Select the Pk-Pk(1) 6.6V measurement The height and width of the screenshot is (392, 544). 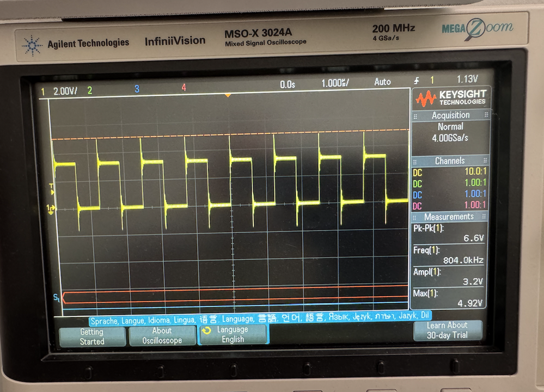click(x=448, y=233)
